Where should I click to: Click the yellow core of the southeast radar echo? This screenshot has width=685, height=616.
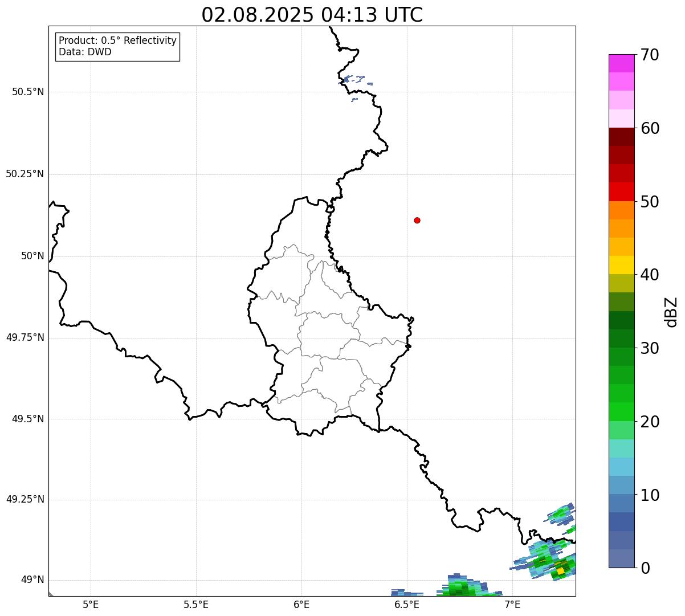(561, 570)
